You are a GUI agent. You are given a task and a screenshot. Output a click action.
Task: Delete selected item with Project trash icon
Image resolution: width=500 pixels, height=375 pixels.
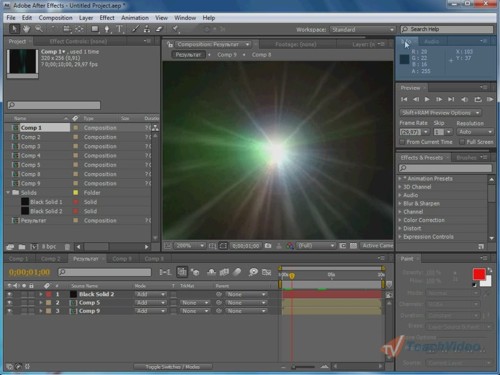tap(67, 247)
